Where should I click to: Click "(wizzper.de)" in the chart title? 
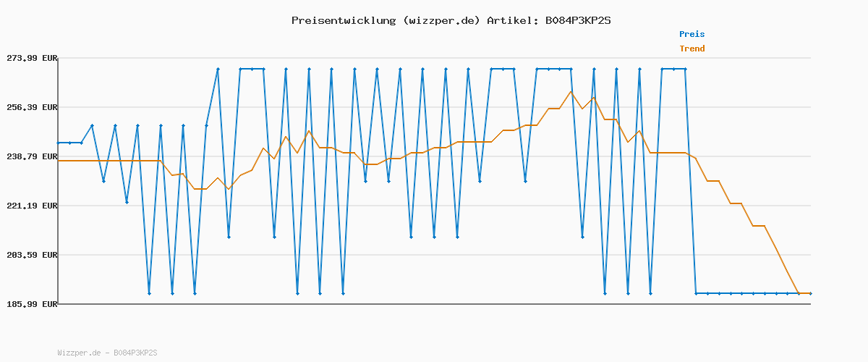click(441, 20)
